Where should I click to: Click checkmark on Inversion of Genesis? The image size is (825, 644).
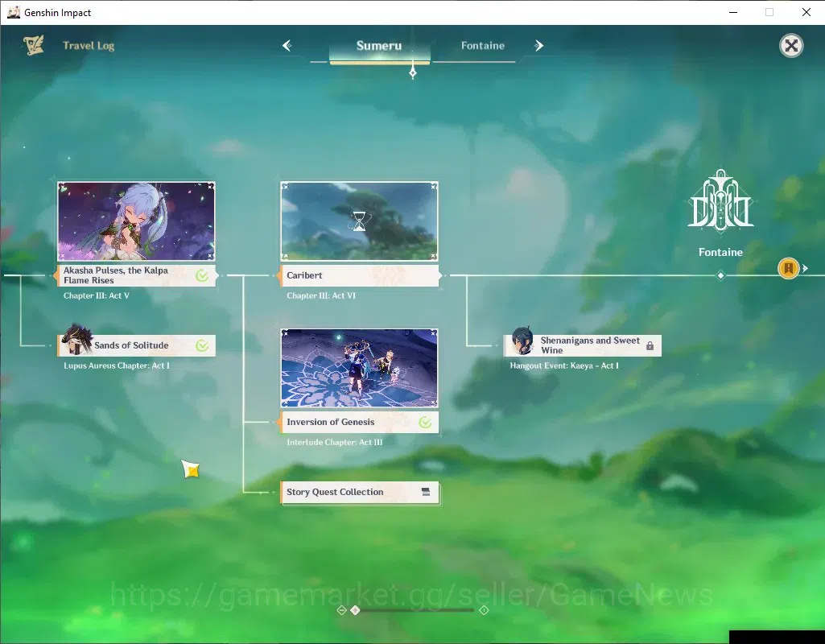tap(425, 422)
